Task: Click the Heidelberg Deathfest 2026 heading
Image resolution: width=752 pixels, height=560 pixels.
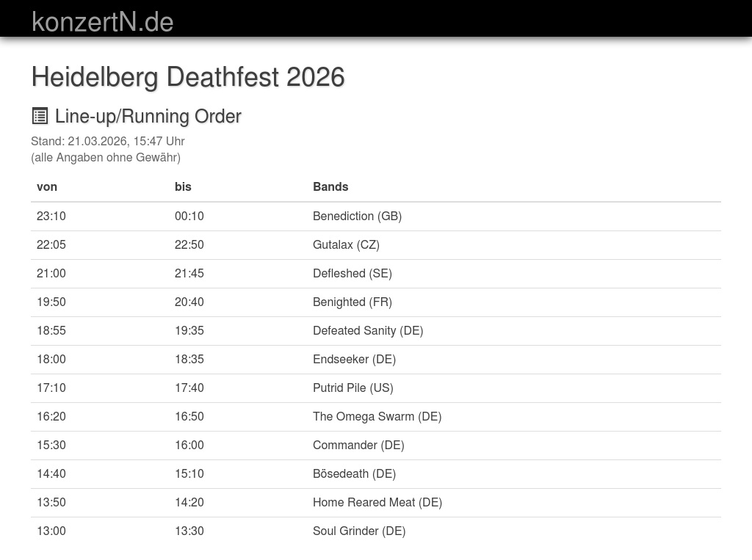Action: pyautogui.click(x=188, y=77)
